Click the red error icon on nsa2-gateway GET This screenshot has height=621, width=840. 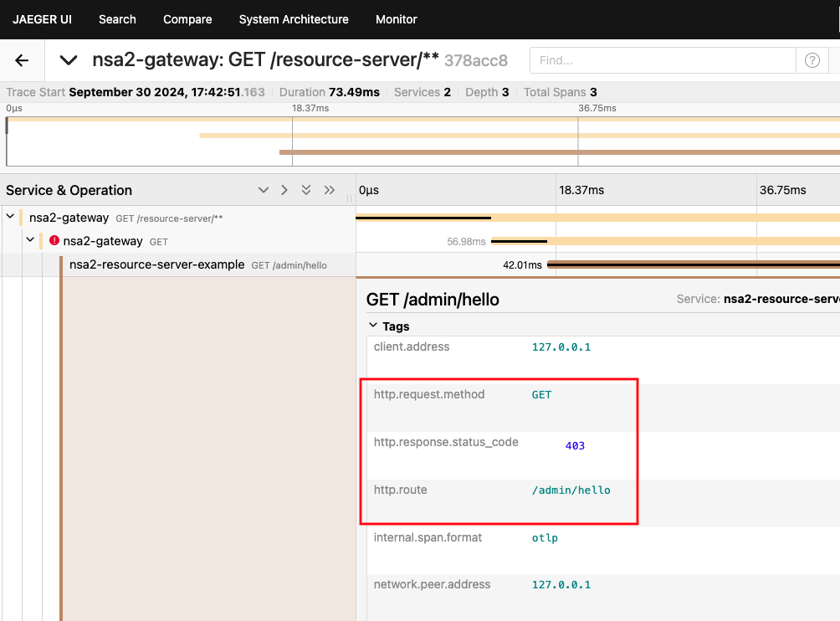tap(54, 240)
